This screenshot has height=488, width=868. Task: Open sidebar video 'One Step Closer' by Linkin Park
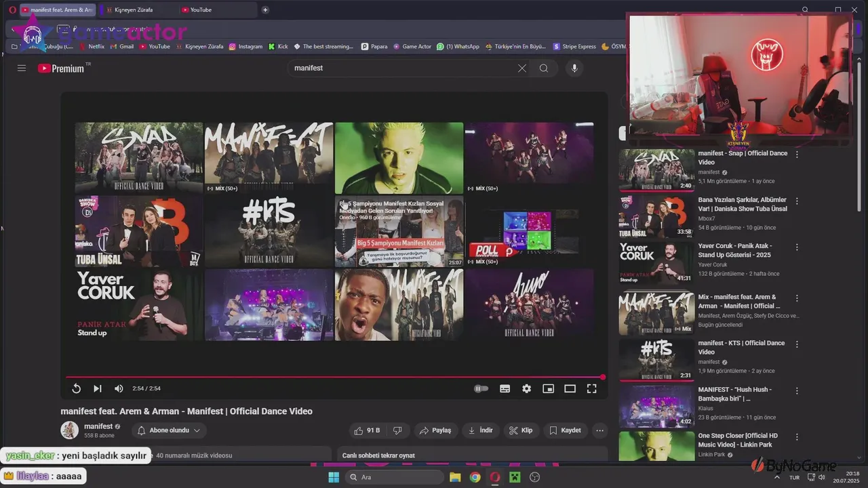click(738, 440)
